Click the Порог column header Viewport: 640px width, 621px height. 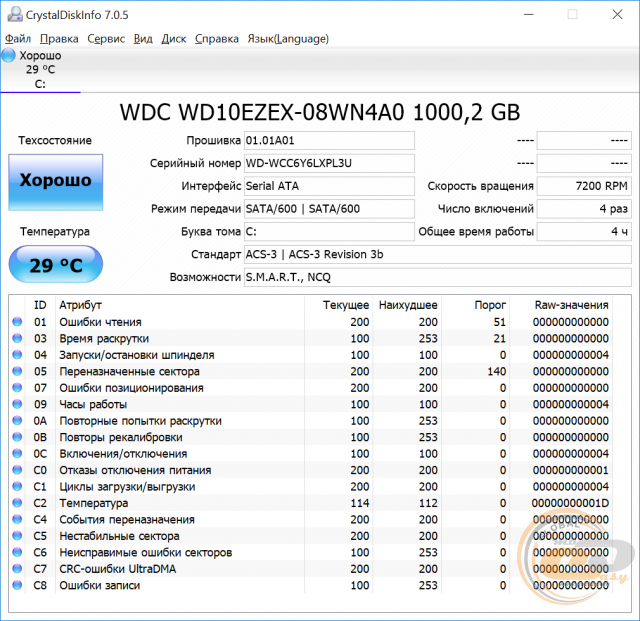point(490,305)
